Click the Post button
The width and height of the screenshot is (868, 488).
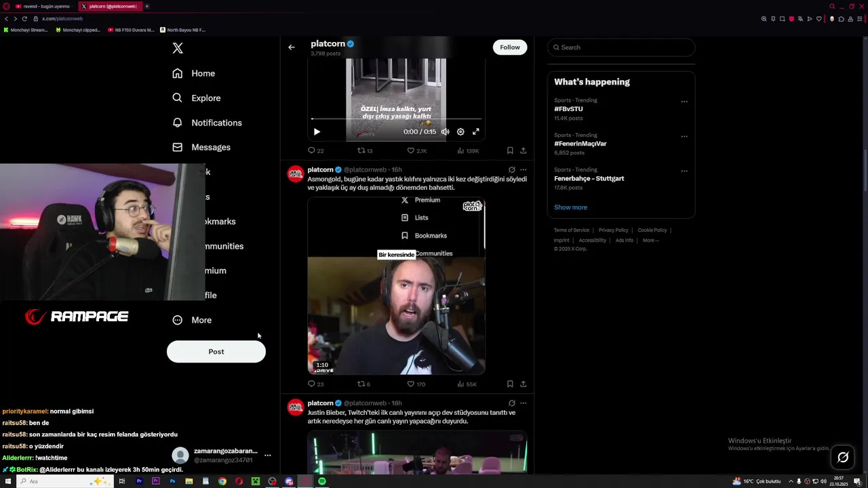pyautogui.click(x=216, y=352)
